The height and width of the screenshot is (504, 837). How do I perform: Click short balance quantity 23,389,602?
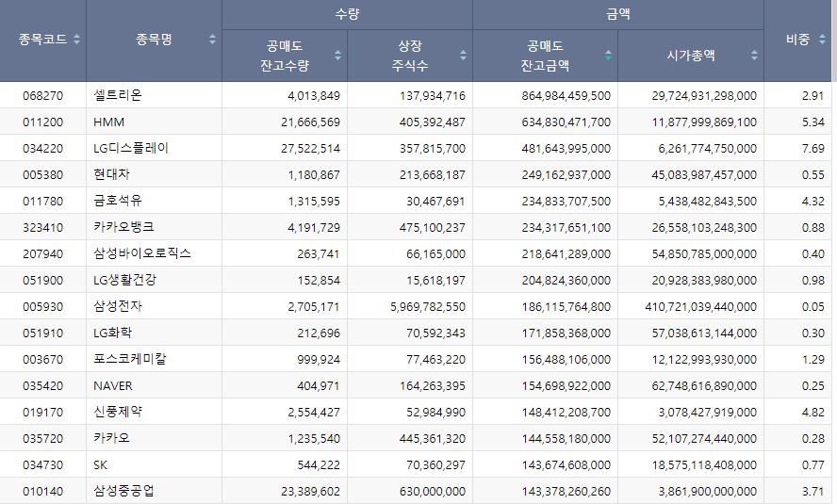(311, 492)
